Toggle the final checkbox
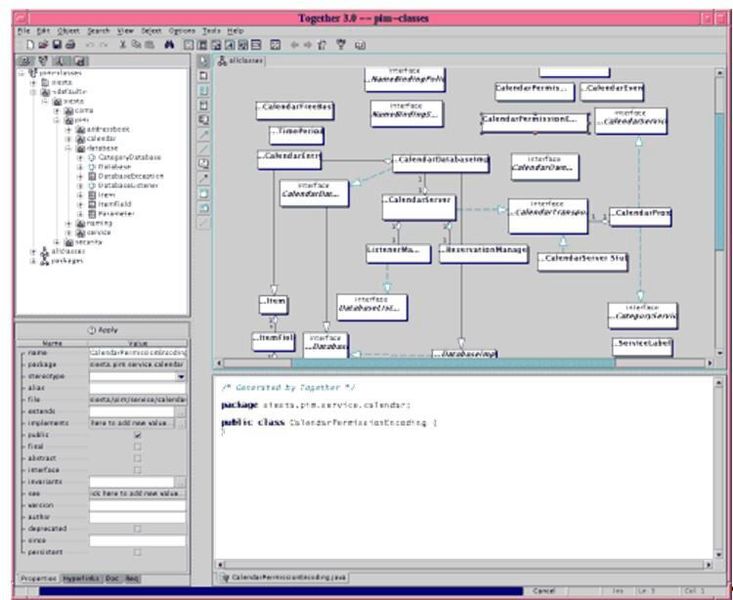This screenshot has width=733, height=600. click(137, 447)
